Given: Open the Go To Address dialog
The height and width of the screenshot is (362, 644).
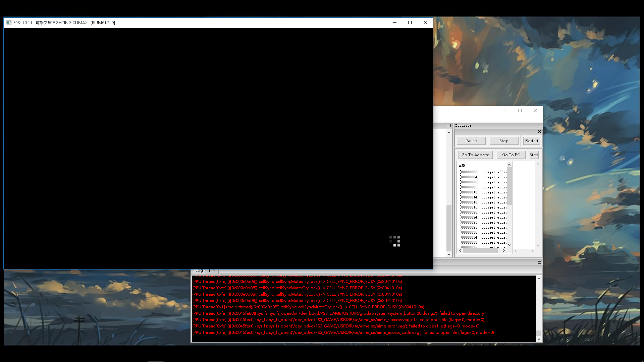Looking at the screenshot, I should pyautogui.click(x=475, y=155).
